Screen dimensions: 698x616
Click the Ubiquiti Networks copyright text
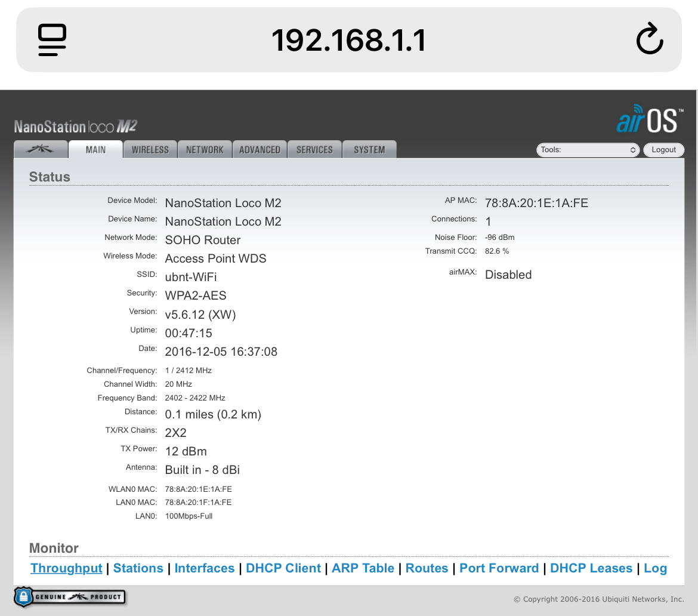(599, 599)
